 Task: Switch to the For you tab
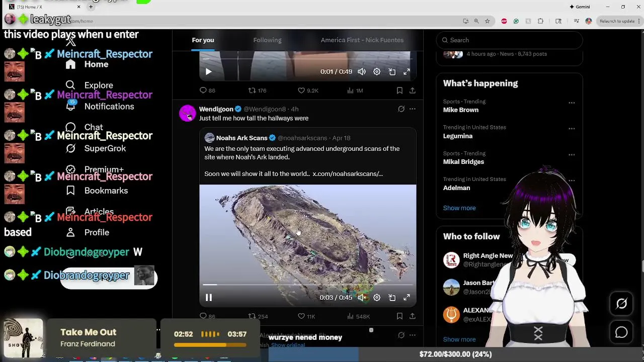(x=203, y=40)
